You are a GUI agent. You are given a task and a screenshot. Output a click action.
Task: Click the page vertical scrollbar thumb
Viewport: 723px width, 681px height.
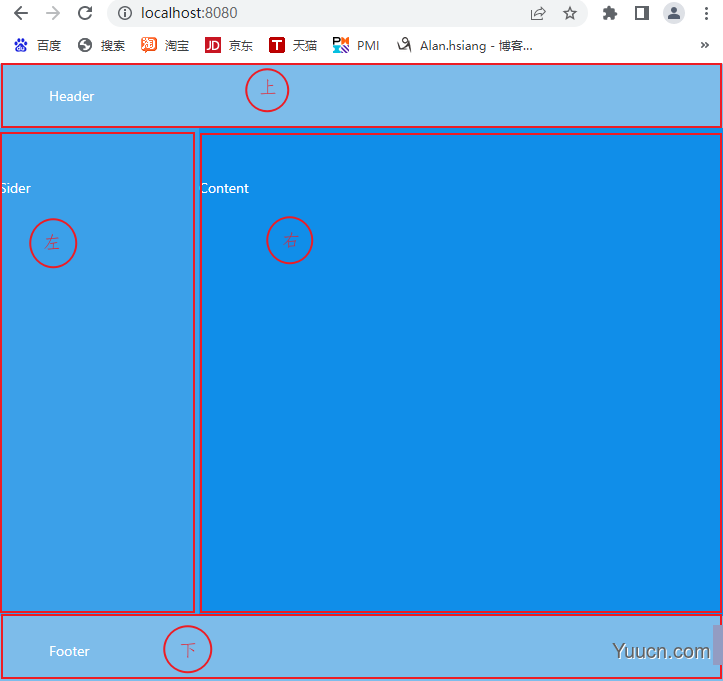[x=718, y=645]
